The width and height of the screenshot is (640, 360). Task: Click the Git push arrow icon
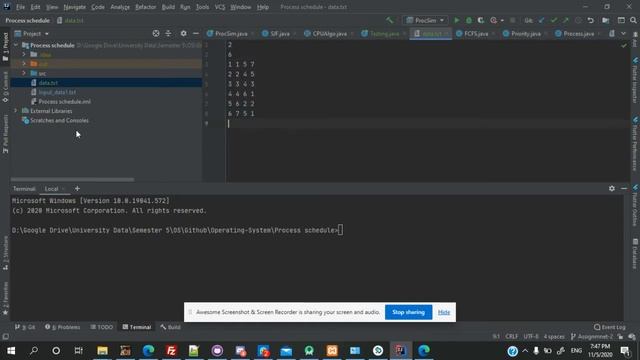(566, 20)
